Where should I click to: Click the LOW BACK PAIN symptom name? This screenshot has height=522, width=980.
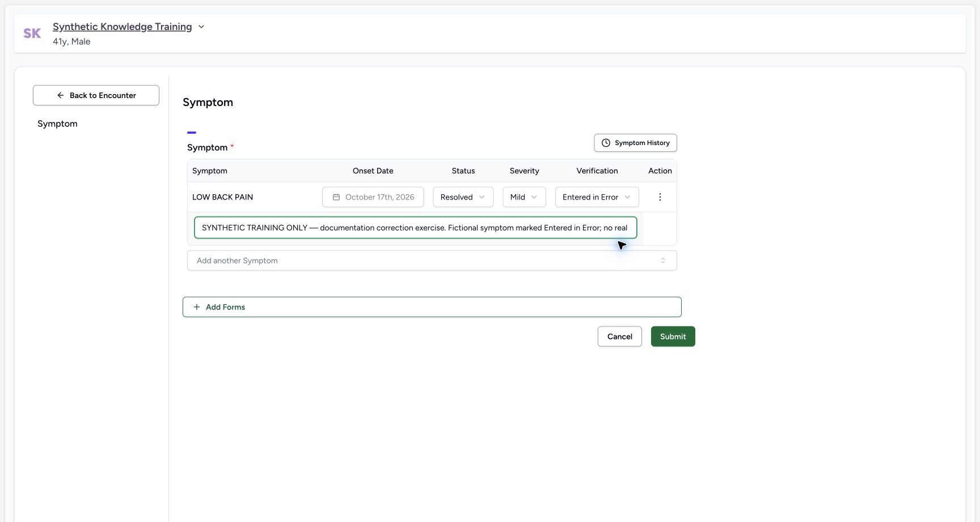tap(223, 197)
